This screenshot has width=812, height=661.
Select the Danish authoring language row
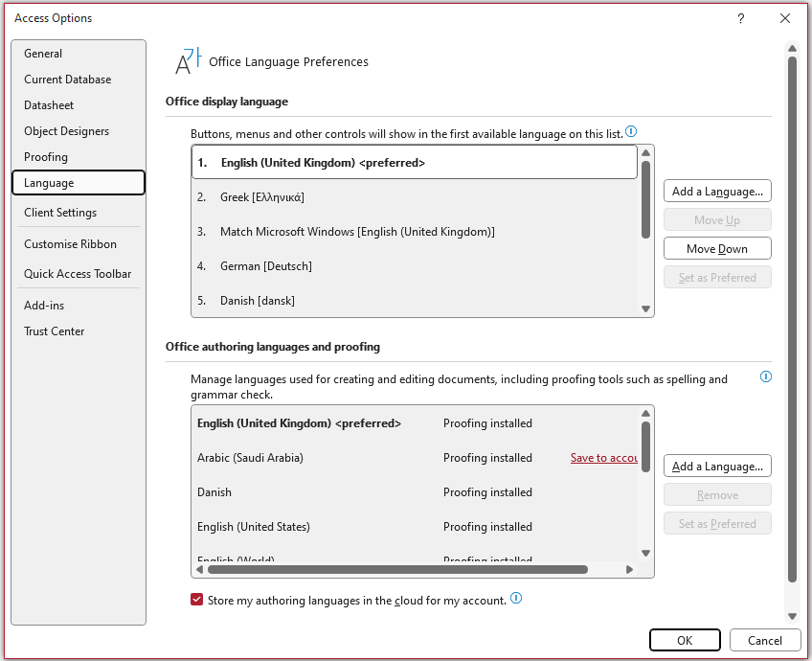(415, 492)
